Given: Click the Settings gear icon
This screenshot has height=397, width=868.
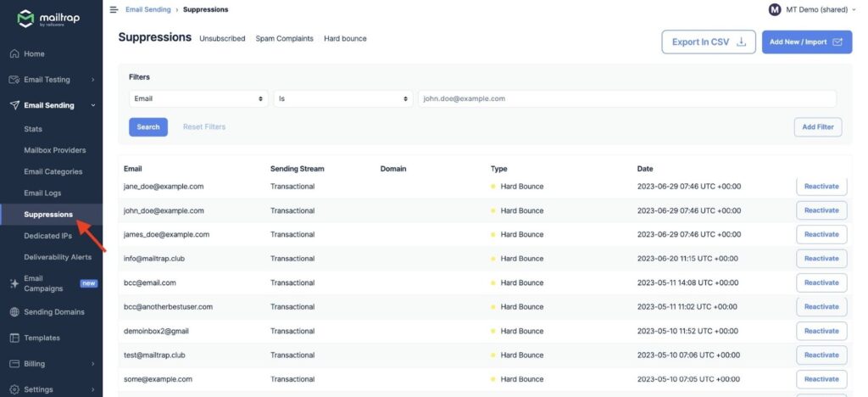Looking at the screenshot, I should (14, 389).
